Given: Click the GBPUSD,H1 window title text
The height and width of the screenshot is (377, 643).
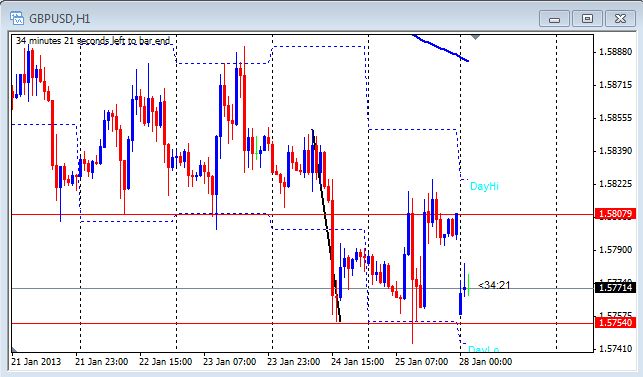Looking at the screenshot, I should coord(59,18).
